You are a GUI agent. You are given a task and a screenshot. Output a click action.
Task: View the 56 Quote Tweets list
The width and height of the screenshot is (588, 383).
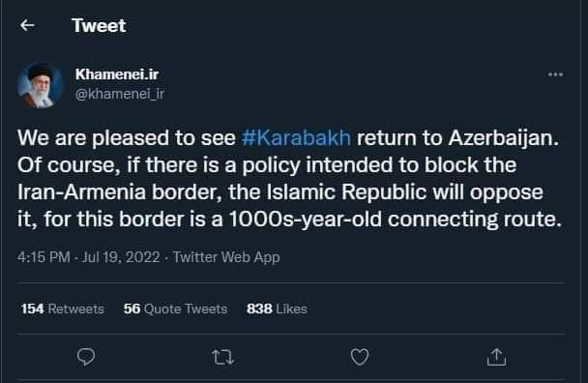[175, 309]
